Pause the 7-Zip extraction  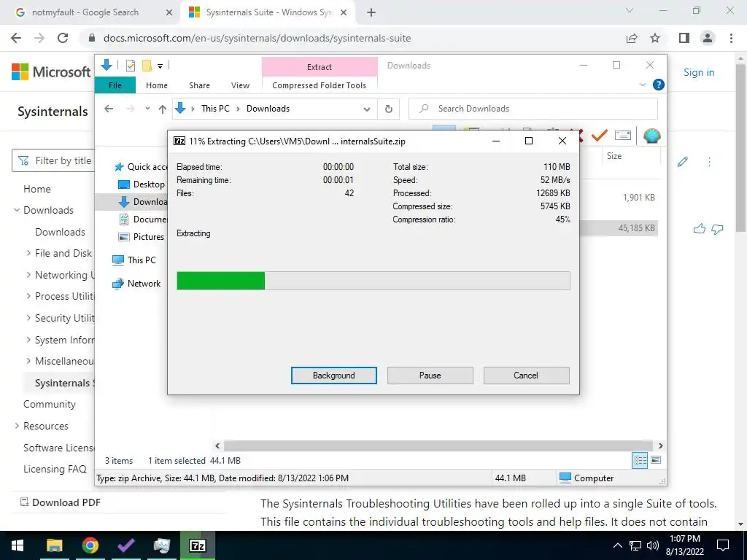tap(430, 376)
